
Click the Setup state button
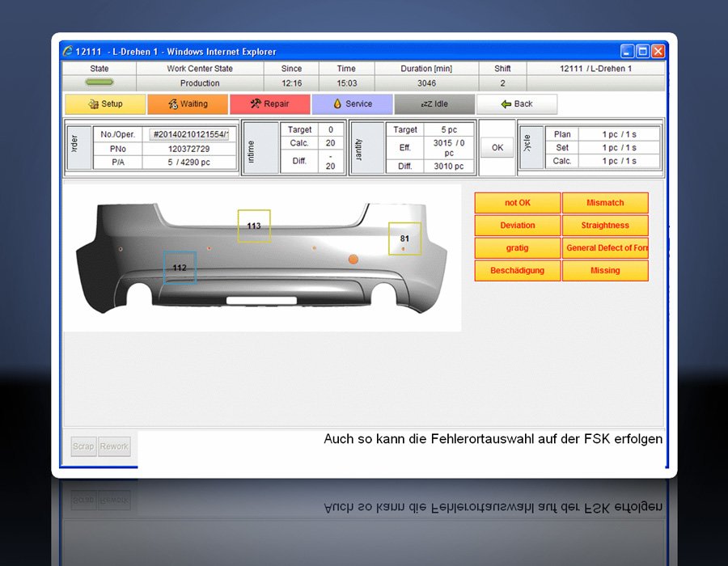coord(105,104)
